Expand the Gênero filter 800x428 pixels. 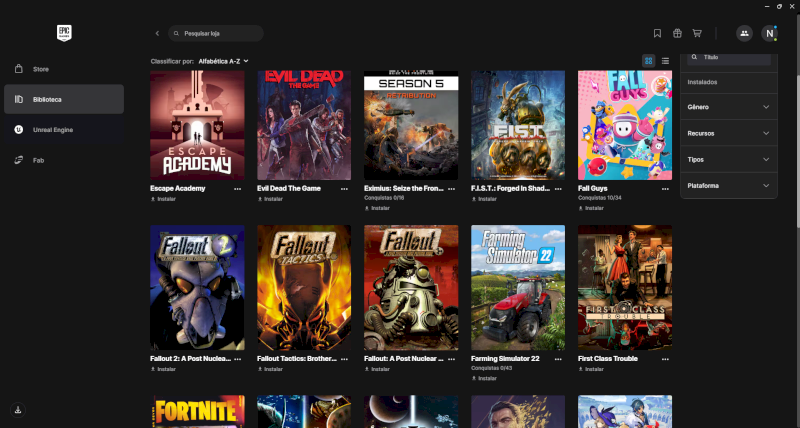728,106
